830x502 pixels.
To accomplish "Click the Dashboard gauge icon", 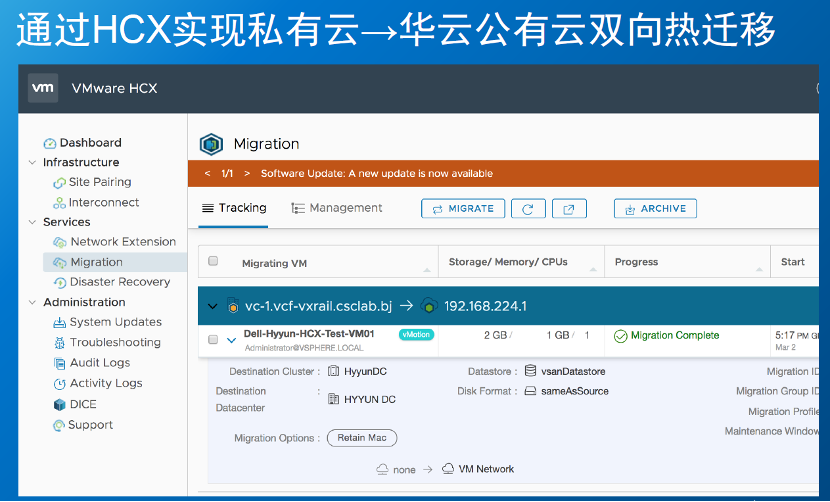I will (50, 144).
